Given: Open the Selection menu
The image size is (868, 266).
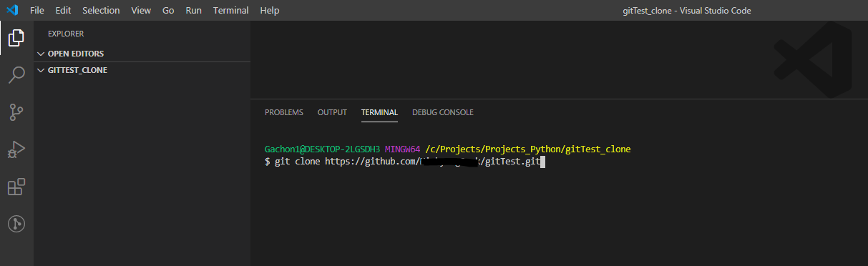Looking at the screenshot, I should pos(101,11).
